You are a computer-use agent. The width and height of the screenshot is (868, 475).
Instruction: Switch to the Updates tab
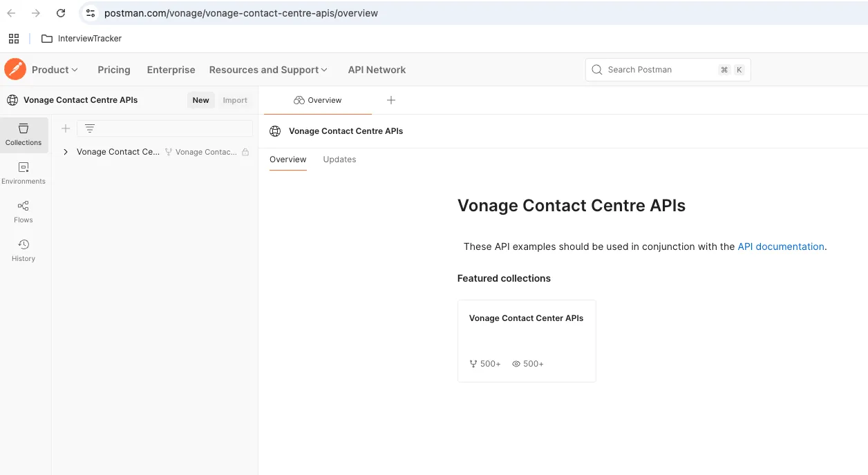[x=339, y=159]
